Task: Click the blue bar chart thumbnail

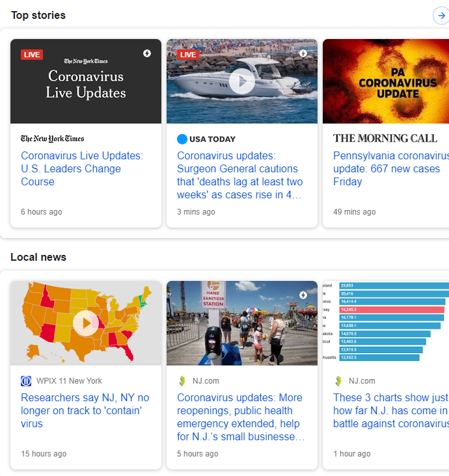Action: (386, 323)
